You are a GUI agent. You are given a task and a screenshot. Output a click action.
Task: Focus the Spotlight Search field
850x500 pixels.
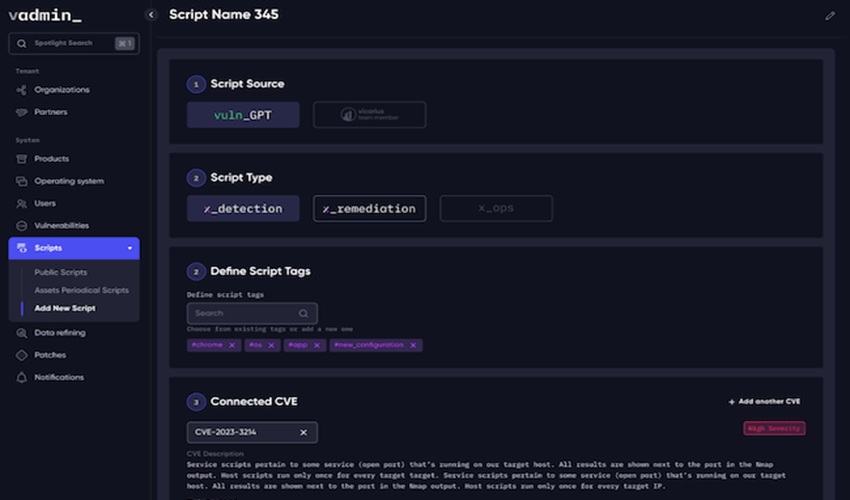pos(74,43)
